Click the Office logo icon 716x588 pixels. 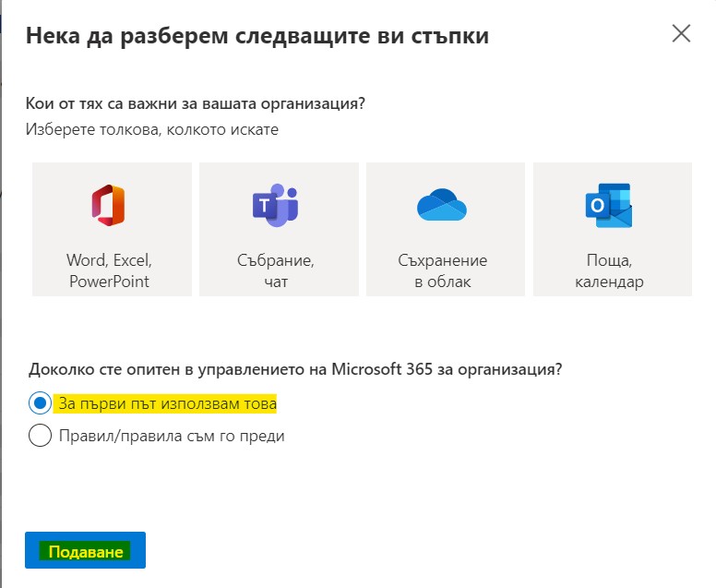pos(109,204)
